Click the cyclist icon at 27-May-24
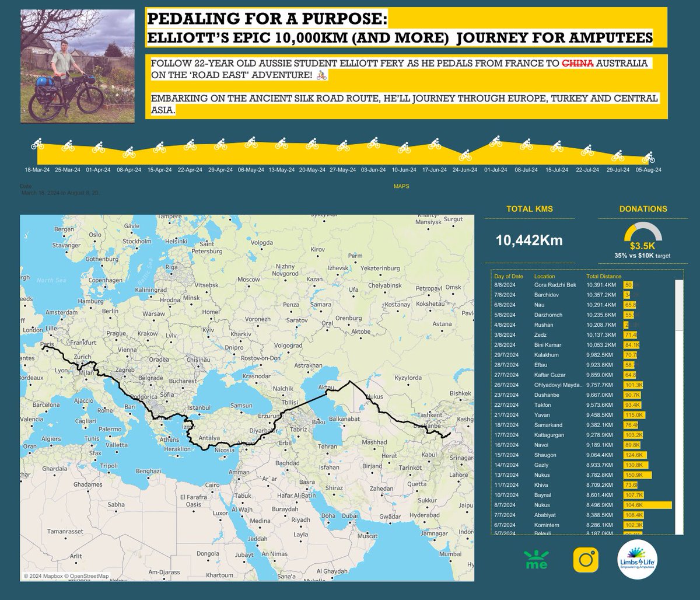Viewport: 700px width, 600px height. click(x=342, y=145)
